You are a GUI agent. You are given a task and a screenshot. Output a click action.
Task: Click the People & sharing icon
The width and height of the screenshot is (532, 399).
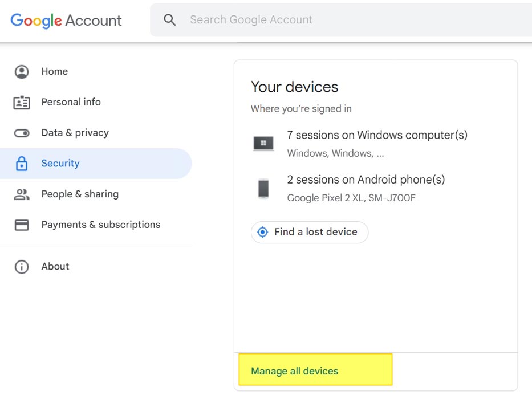(x=22, y=194)
